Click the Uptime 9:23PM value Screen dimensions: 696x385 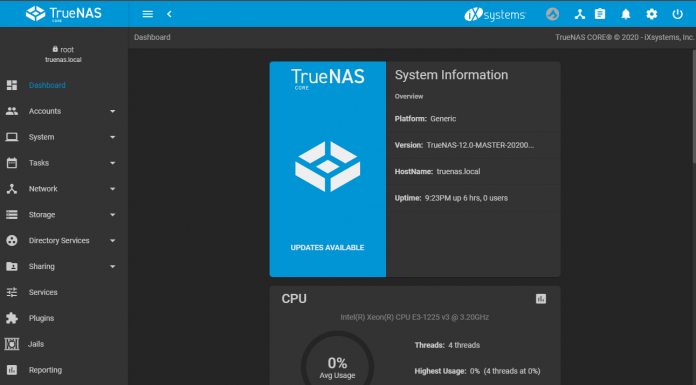coord(466,198)
